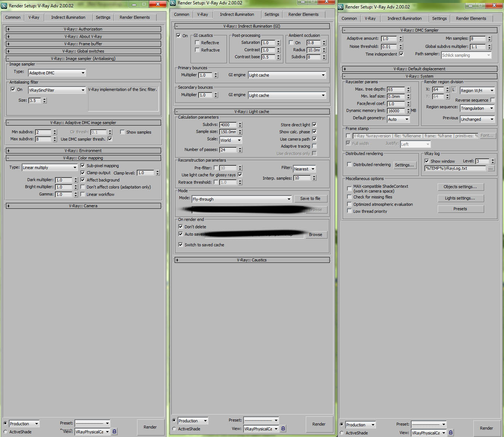Open the Region sequence dropdown
Screen dimensions: 504x437
click(x=477, y=108)
